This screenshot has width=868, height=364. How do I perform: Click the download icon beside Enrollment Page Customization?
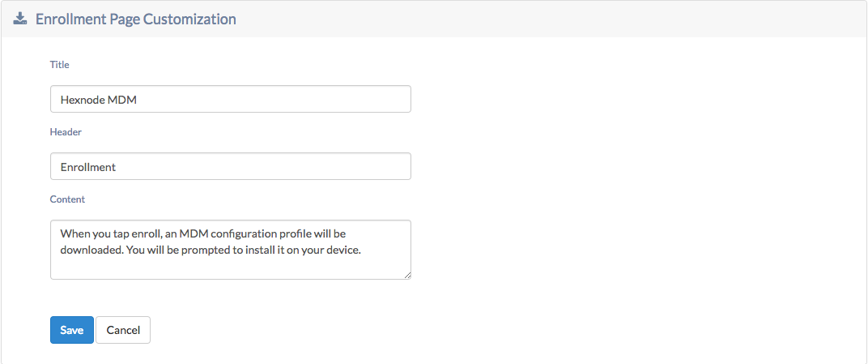click(20, 19)
